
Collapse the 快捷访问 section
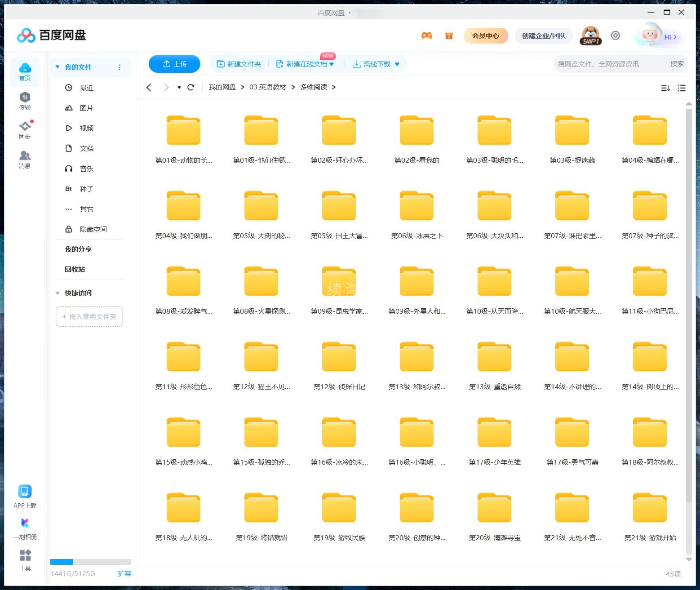click(58, 293)
